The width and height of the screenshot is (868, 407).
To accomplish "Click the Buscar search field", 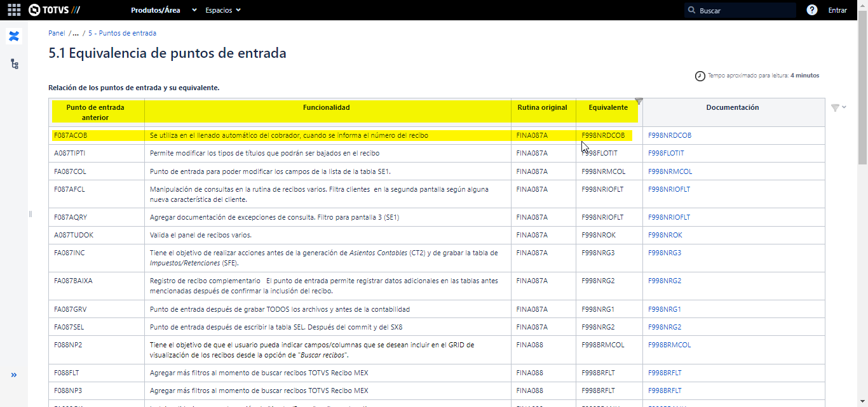I will click(740, 10).
